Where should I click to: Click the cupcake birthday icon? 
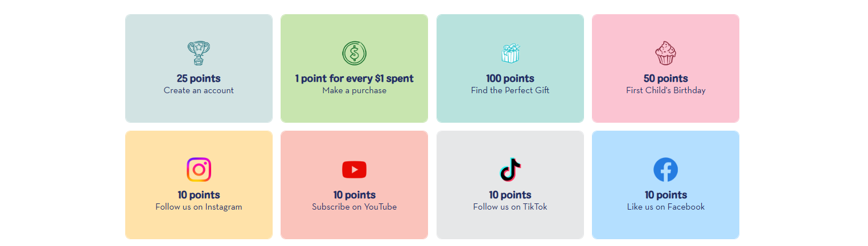pos(665,53)
